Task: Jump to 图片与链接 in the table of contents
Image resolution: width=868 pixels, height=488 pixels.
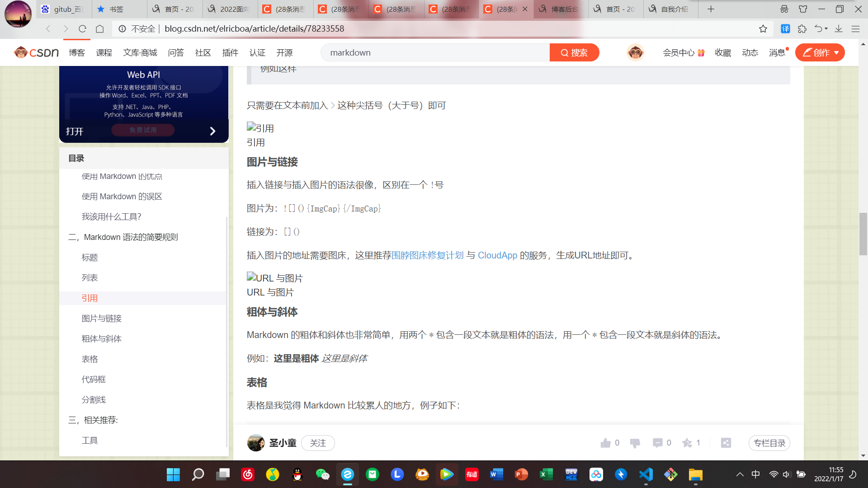Action: [x=101, y=319]
